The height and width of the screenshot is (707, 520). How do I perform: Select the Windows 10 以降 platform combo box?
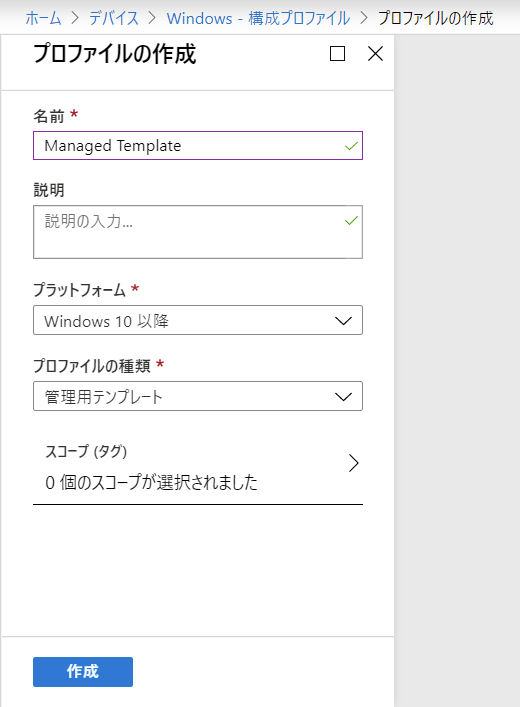198,320
